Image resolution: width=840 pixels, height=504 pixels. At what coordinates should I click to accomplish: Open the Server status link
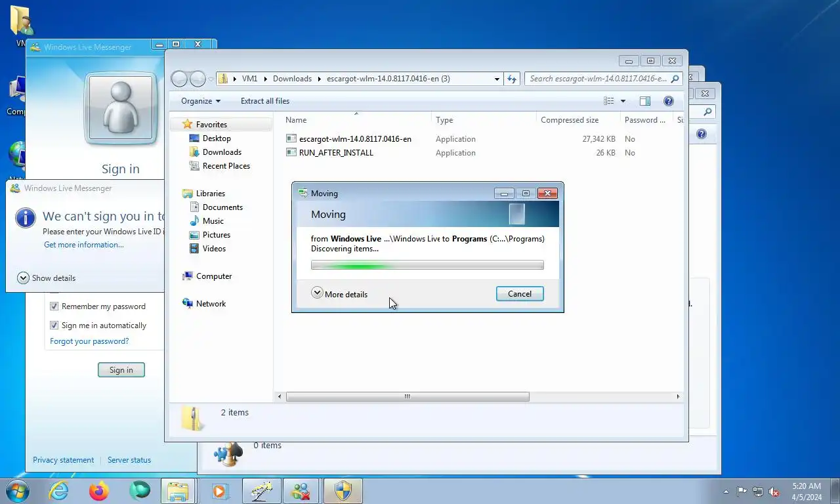129,460
